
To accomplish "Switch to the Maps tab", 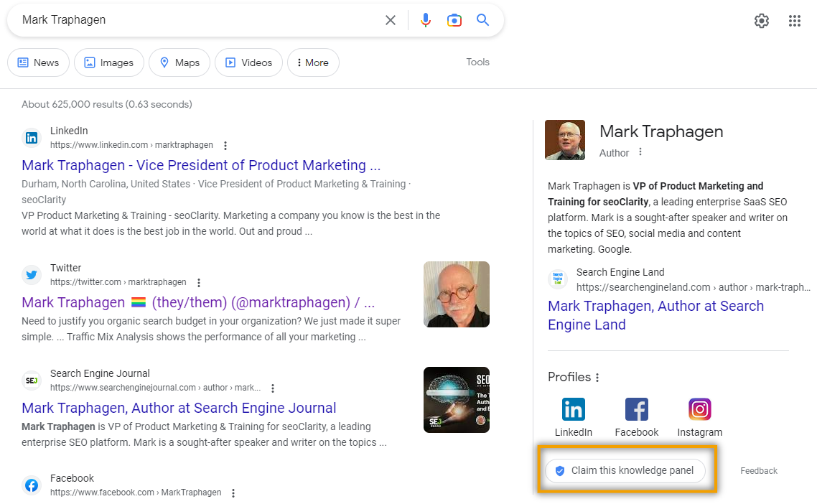I will click(179, 62).
